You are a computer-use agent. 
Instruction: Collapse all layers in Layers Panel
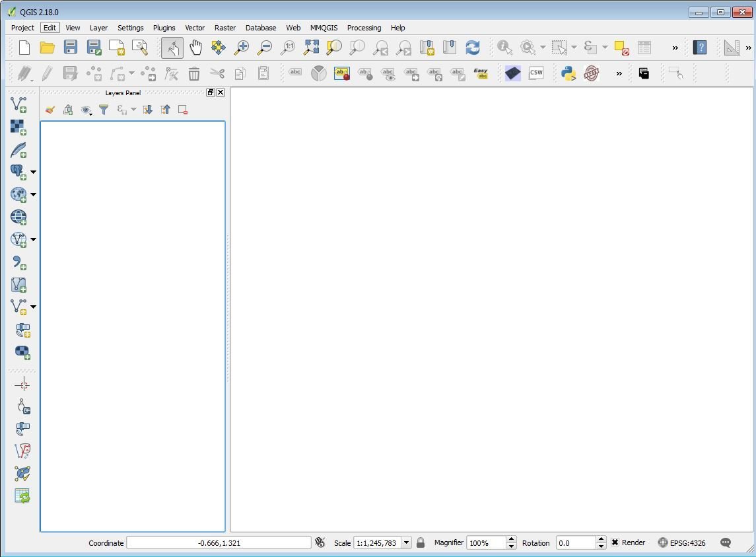coord(165,110)
